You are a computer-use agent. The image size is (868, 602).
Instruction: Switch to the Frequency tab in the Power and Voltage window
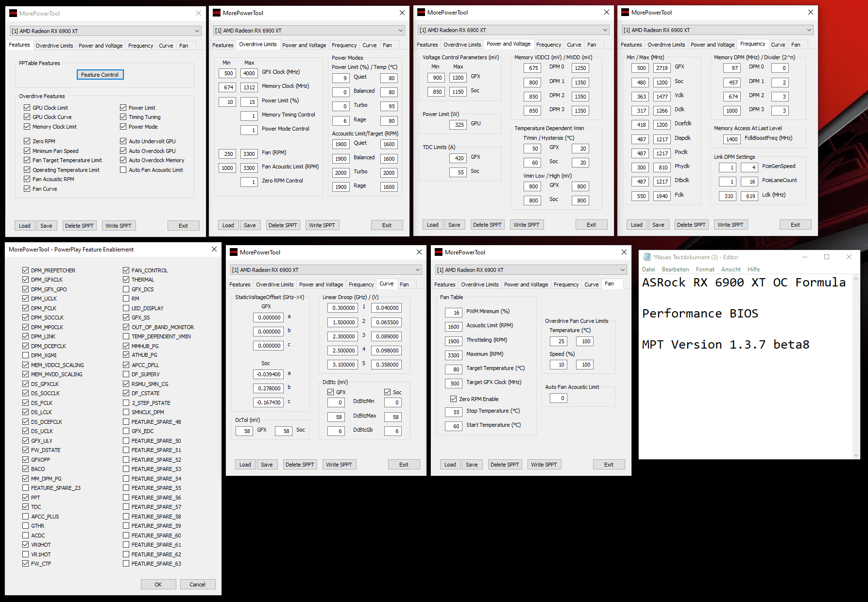pos(549,45)
